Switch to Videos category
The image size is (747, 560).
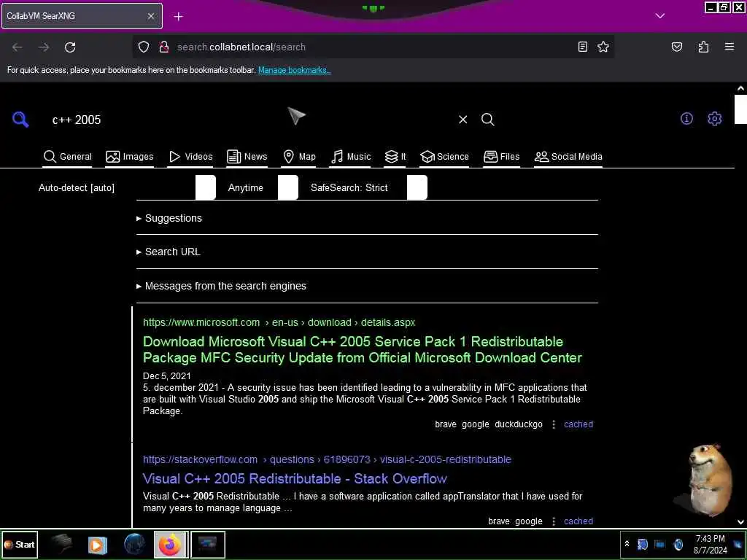pos(190,157)
